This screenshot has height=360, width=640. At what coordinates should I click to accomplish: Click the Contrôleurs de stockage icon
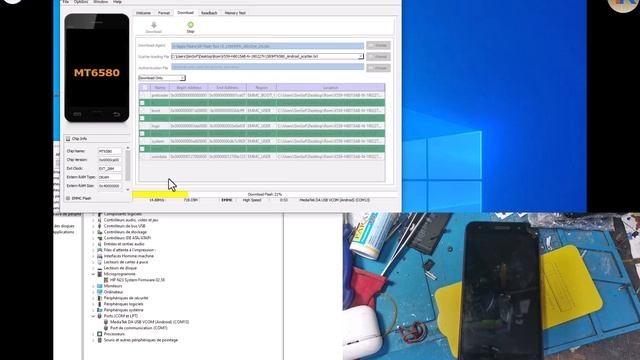coord(99,232)
